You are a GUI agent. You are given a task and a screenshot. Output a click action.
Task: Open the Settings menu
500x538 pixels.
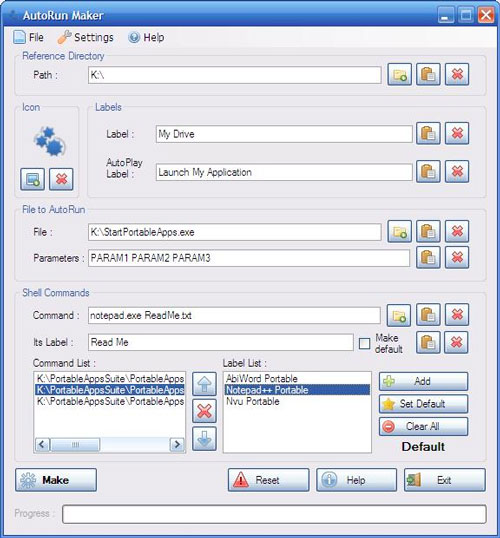tap(85, 37)
